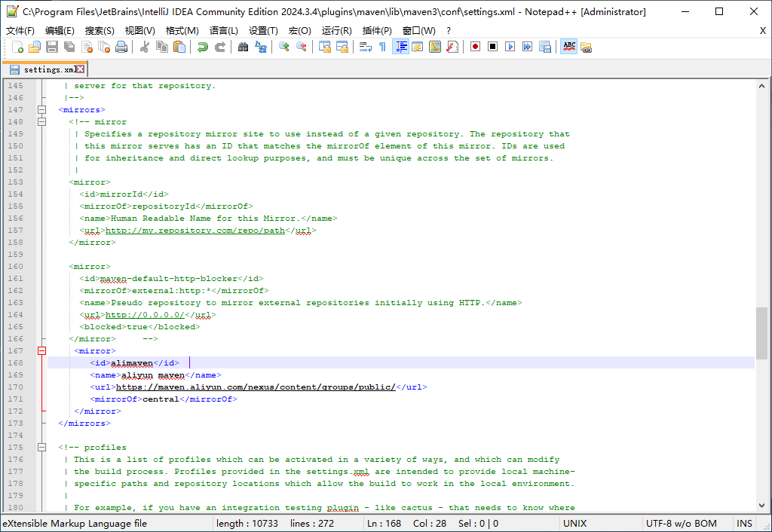Click the vertical scrollbar up arrow

point(761,86)
